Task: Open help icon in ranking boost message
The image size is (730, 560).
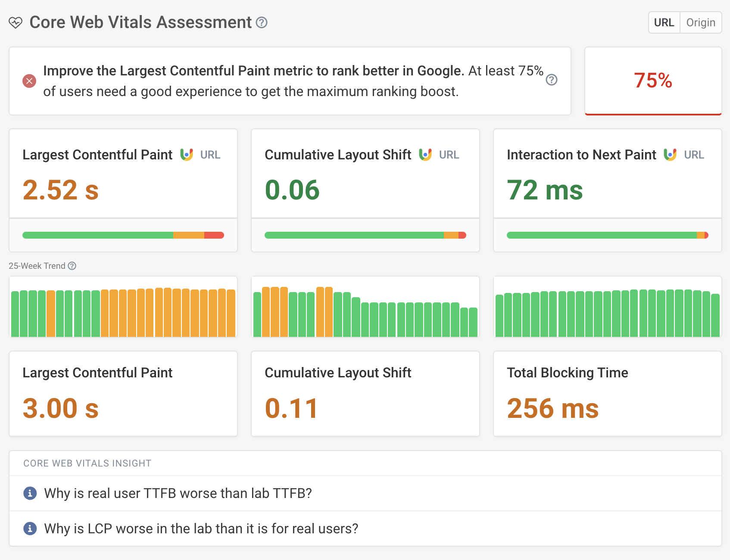Action: click(552, 80)
